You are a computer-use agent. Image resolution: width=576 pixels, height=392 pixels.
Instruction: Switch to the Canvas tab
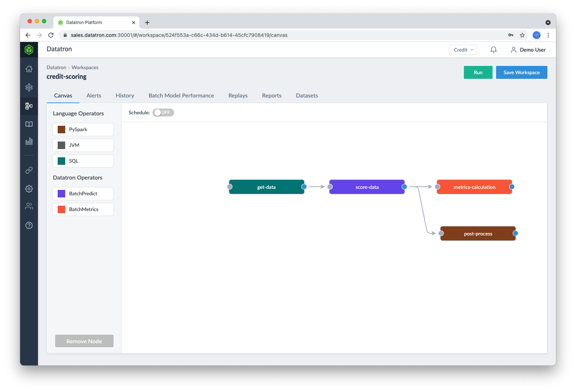click(x=63, y=96)
